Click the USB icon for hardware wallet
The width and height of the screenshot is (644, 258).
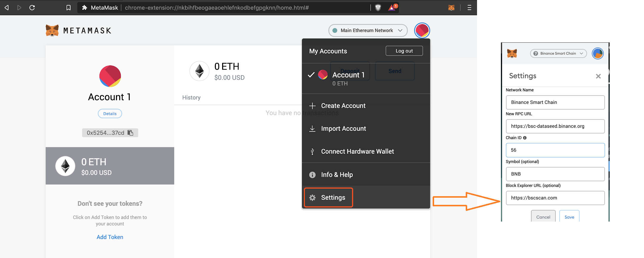[312, 152]
